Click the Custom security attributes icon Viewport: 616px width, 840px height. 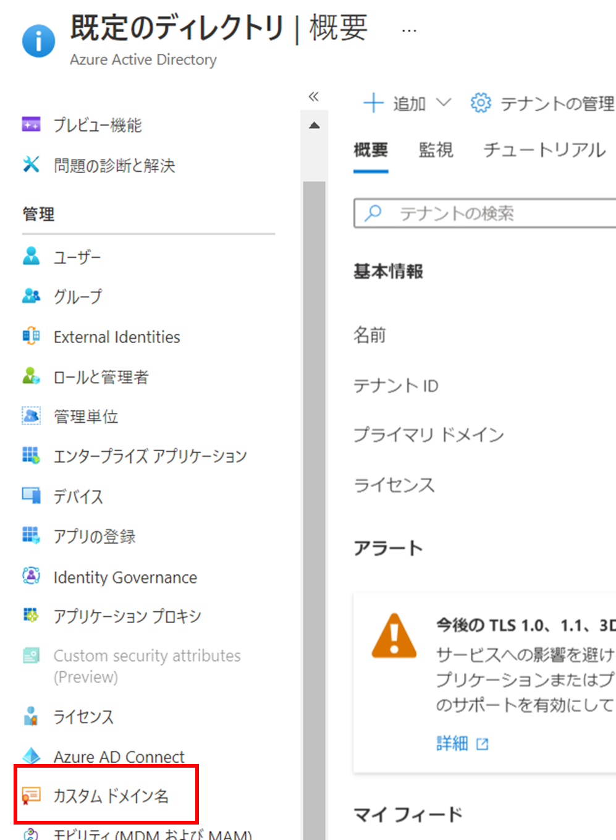31,655
